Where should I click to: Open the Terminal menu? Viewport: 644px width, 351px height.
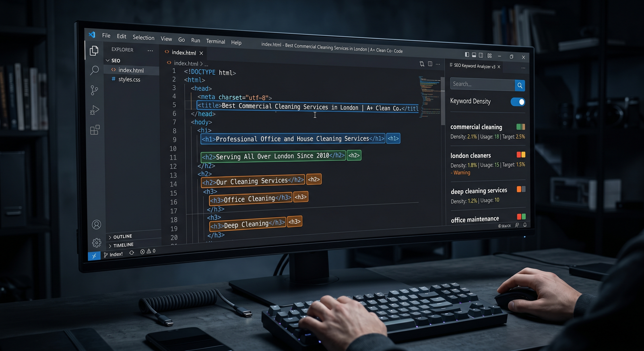(216, 41)
